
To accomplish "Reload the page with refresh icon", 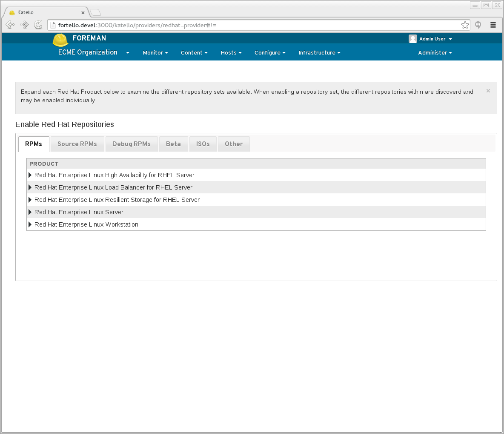I will point(38,25).
